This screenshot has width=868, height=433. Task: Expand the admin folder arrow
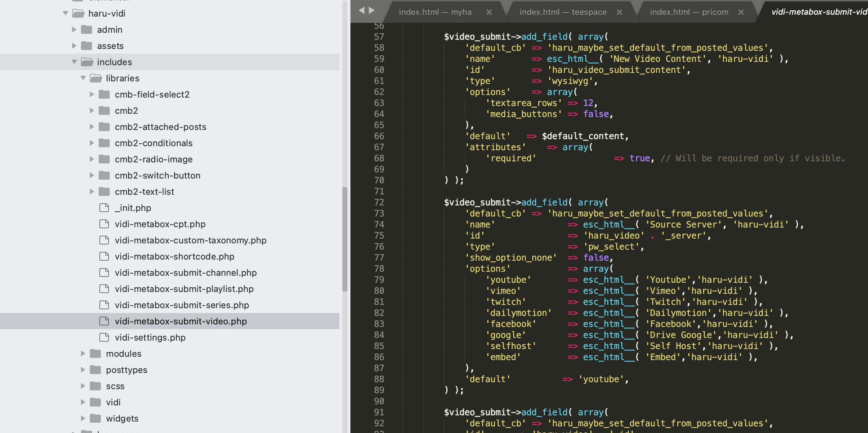coord(74,29)
